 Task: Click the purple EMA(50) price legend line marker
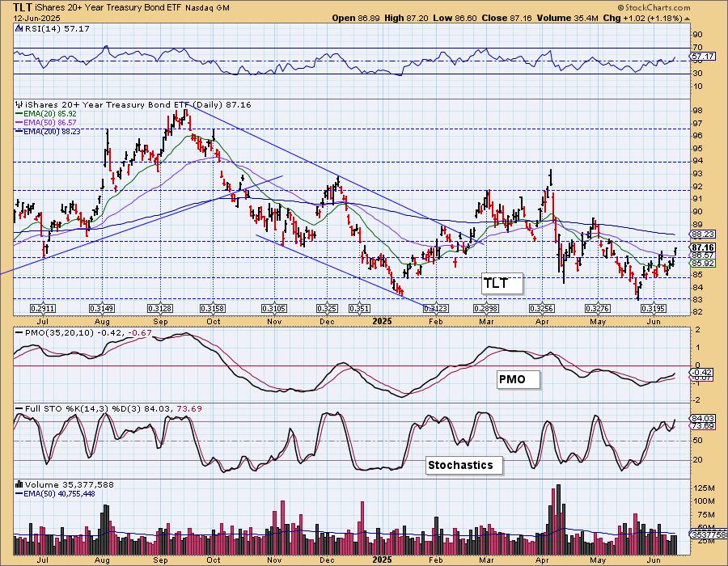point(19,122)
